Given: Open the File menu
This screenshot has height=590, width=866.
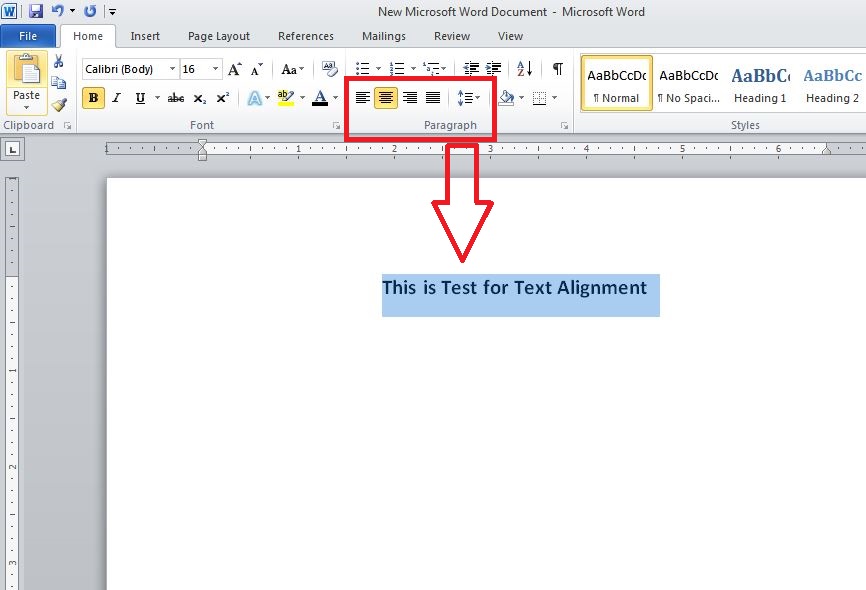Looking at the screenshot, I should 28,35.
